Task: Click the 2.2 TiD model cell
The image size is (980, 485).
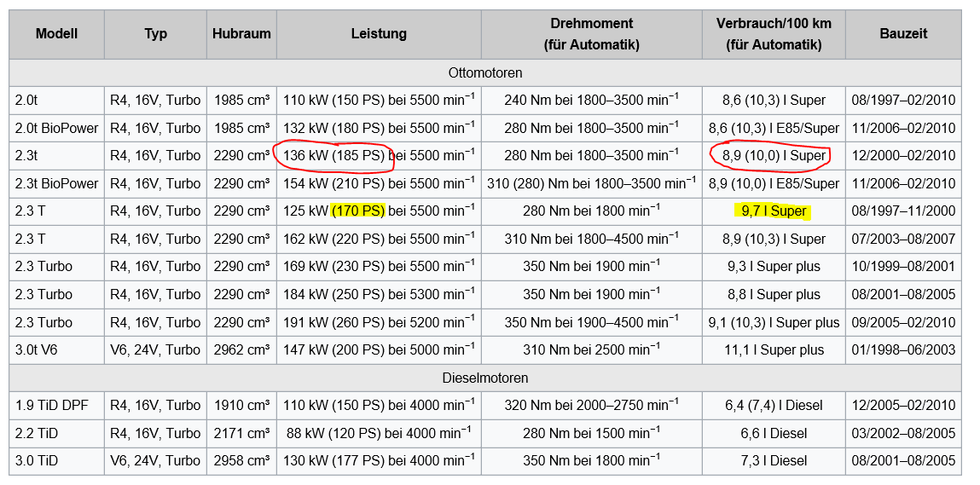Action: pyautogui.click(x=57, y=433)
